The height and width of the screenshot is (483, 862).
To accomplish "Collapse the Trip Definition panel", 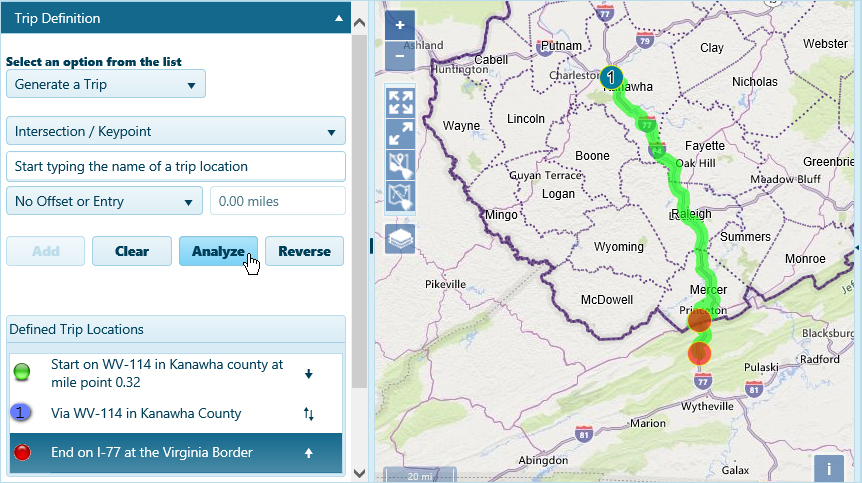I will tap(339, 18).
